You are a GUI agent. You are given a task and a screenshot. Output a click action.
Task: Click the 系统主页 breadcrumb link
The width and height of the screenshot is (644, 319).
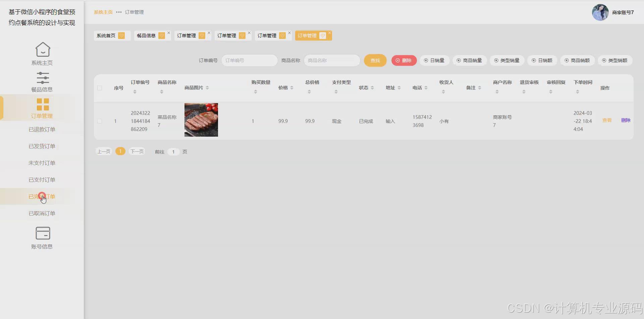click(103, 12)
